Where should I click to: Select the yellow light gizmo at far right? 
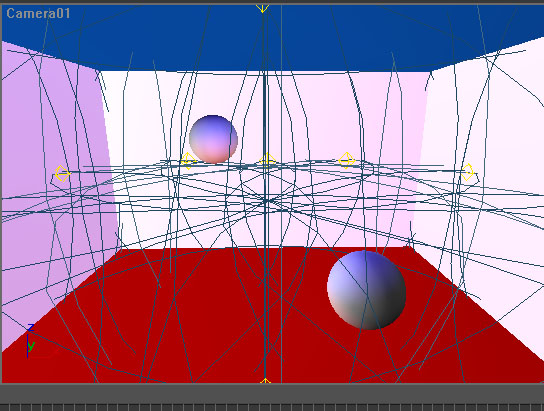468,172
